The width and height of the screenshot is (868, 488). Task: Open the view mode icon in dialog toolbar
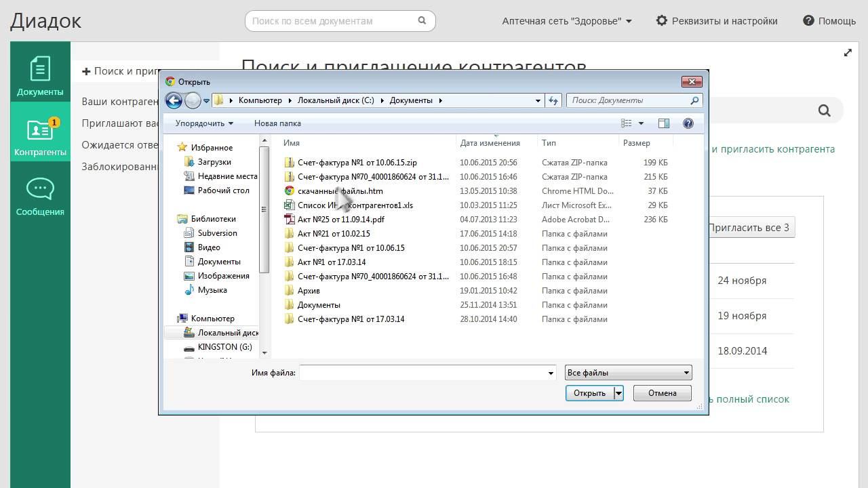coord(627,123)
